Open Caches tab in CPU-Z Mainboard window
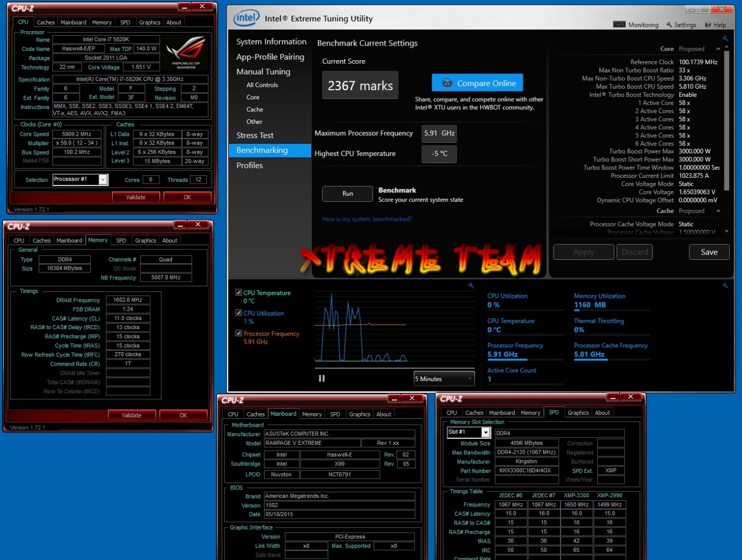 [x=255, y=414]
